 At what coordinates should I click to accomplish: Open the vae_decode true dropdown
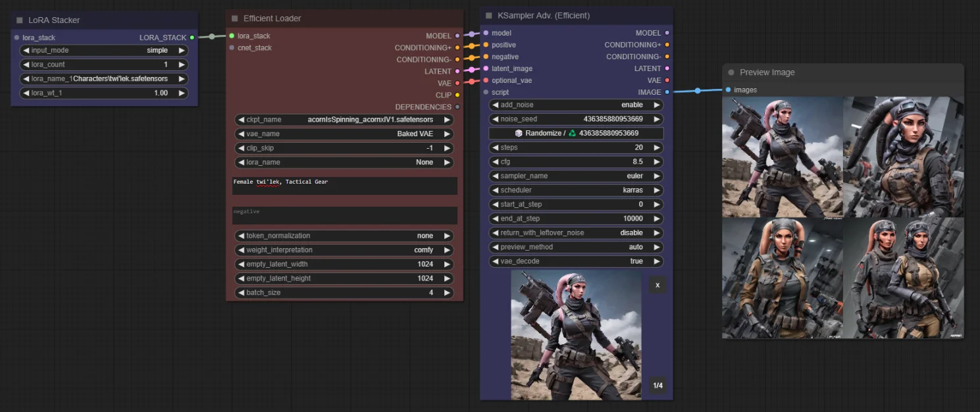click(576, 261)
